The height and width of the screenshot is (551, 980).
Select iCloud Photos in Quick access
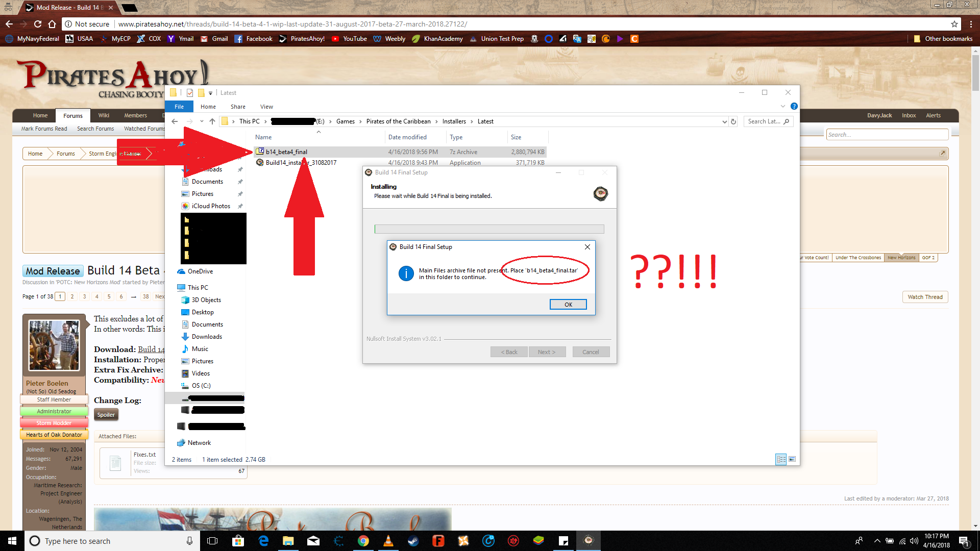(x=211, y=206)
